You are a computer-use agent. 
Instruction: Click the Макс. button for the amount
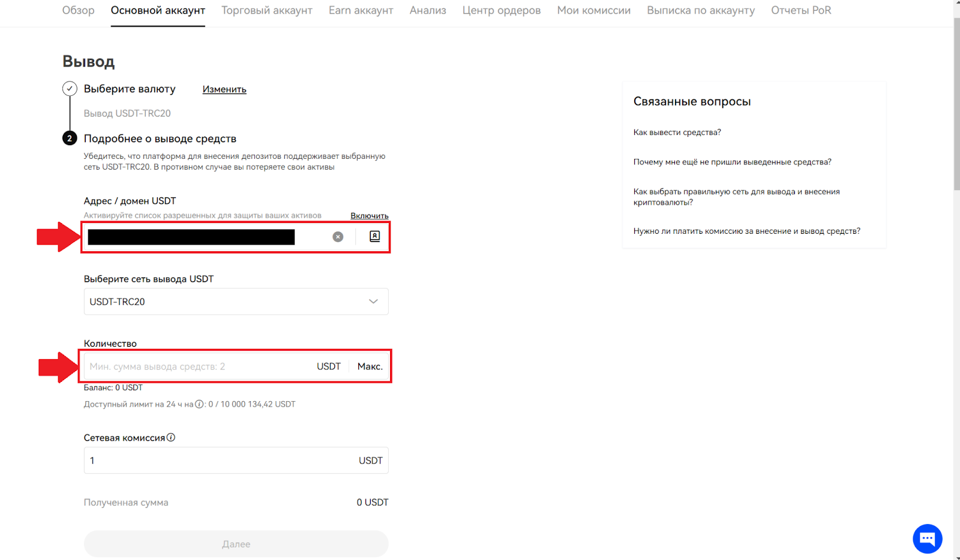click(x=370, y=366)
